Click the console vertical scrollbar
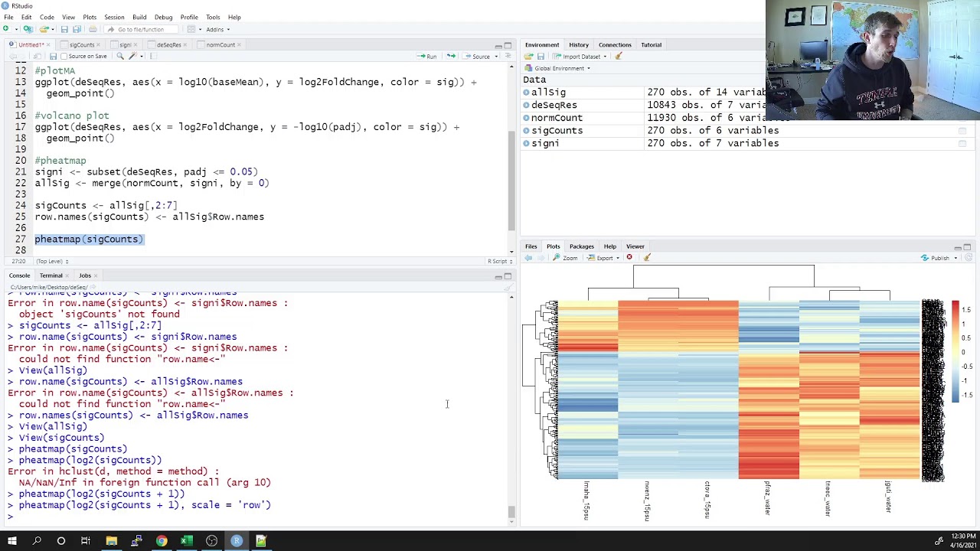980x551 pixels. pos(511,512)
